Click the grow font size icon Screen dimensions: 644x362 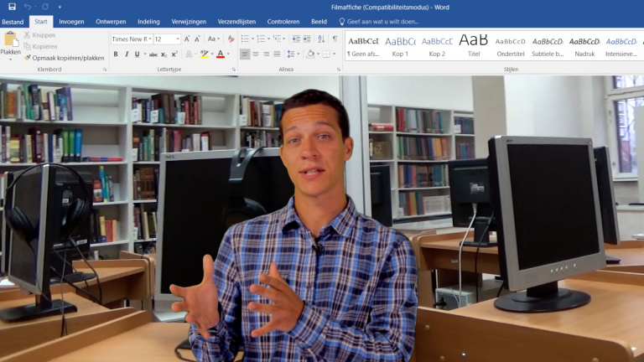coord(185,39)
